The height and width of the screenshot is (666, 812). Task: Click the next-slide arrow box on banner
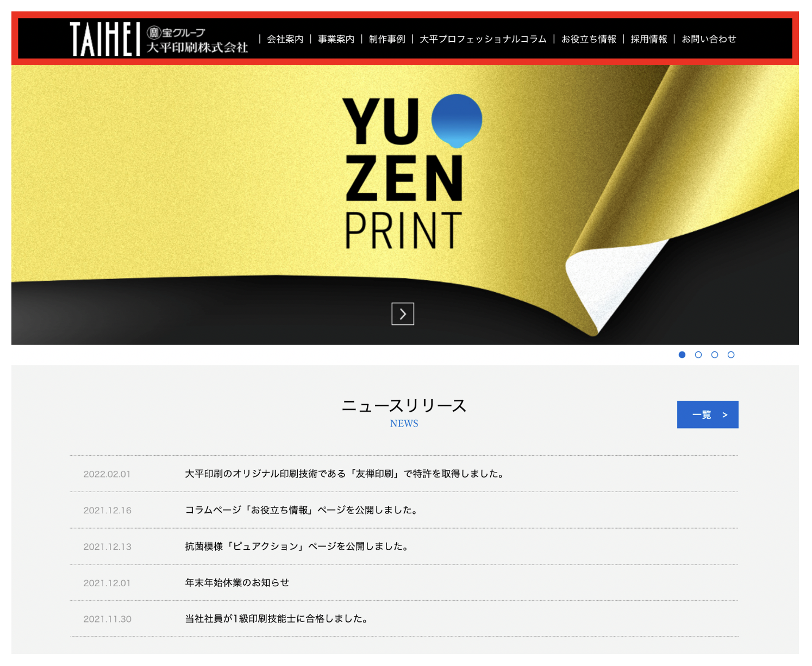pyautogui.click(x=403, y=314)
